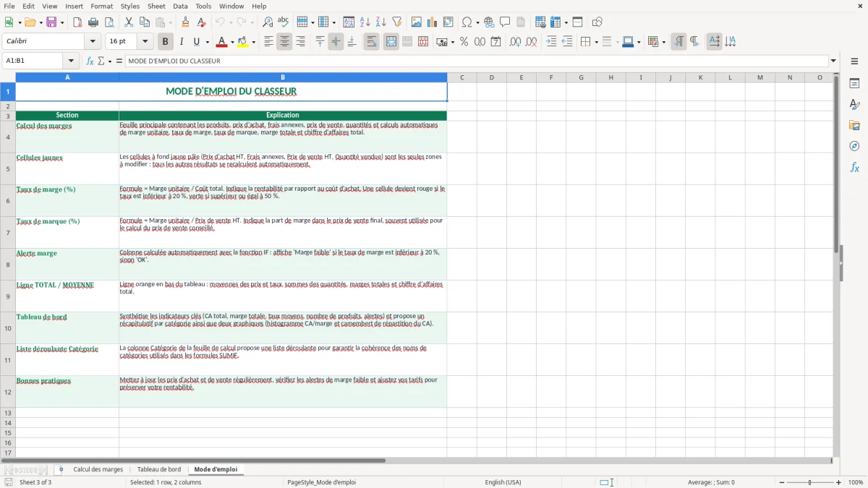Viewport: 868px width, 488px height.
Task: Insert an image
Action: (417, 22)
